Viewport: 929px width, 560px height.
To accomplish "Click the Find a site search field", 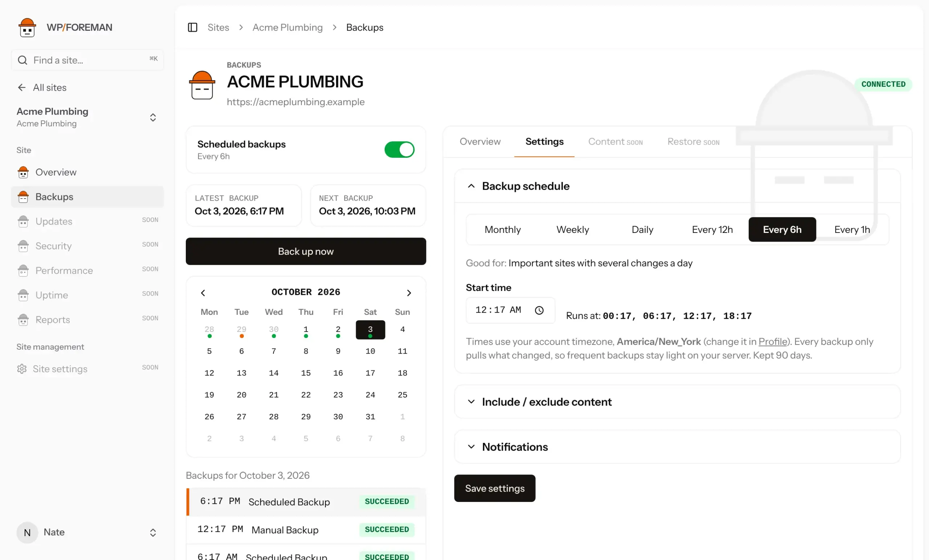I will [87, 60].
